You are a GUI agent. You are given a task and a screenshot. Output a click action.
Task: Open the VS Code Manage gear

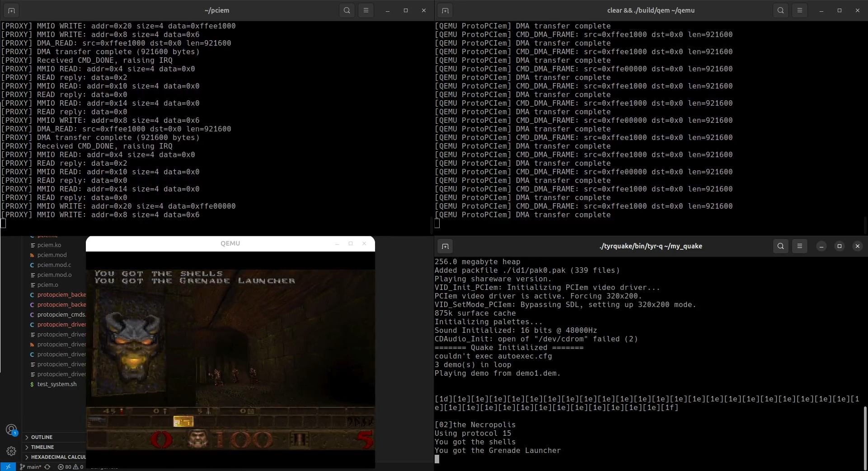[11, 451]
